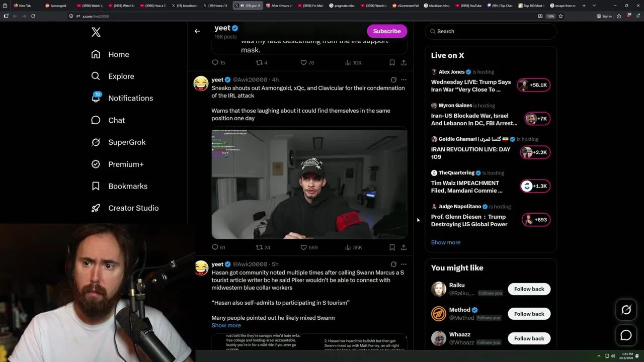644x362 pixels.
Task: Click browser Sign in button
Action: pyautogui.click(x=604, y=16)
